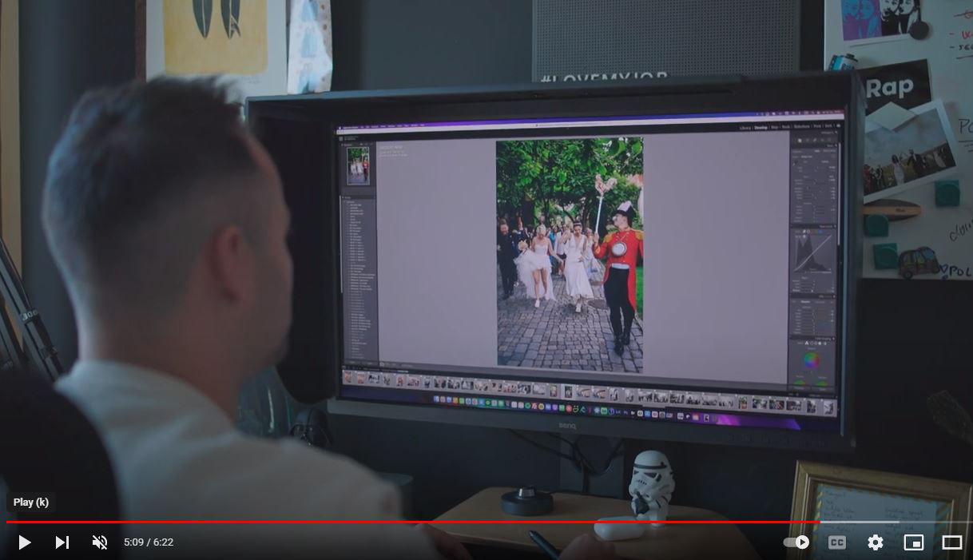The image size is (973, 560).
Task: Unmute the YouTube video
Action: tap(99, 542)
